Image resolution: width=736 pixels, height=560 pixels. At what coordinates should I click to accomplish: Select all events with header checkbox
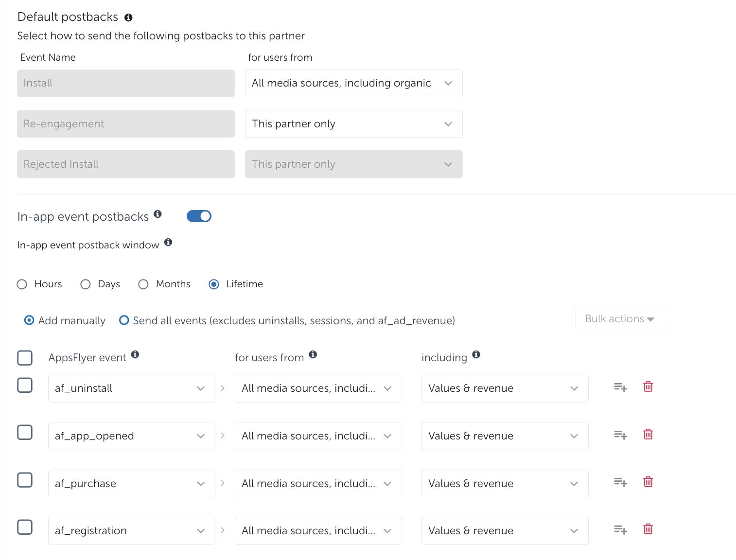[x=25, y=358]
